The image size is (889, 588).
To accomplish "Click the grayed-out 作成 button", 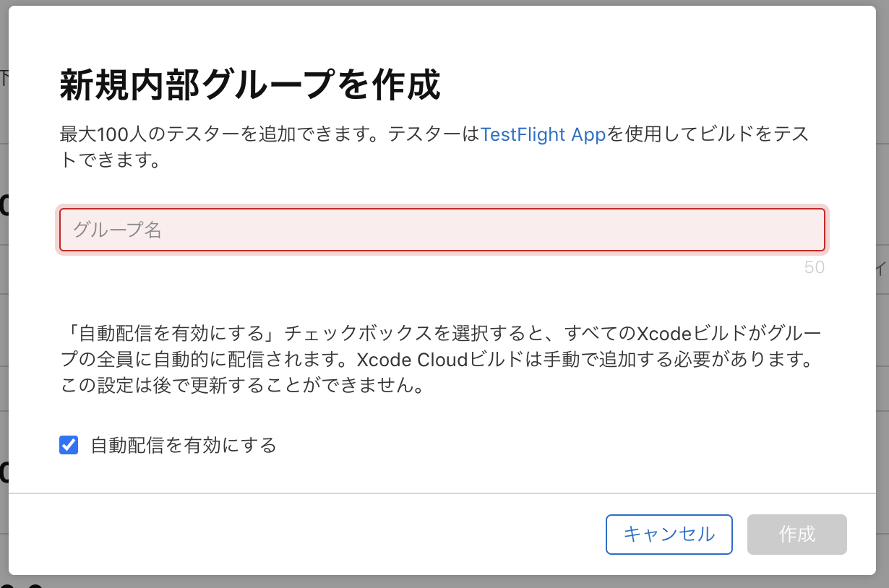I will pyautogui.click(x=796, y=535).
